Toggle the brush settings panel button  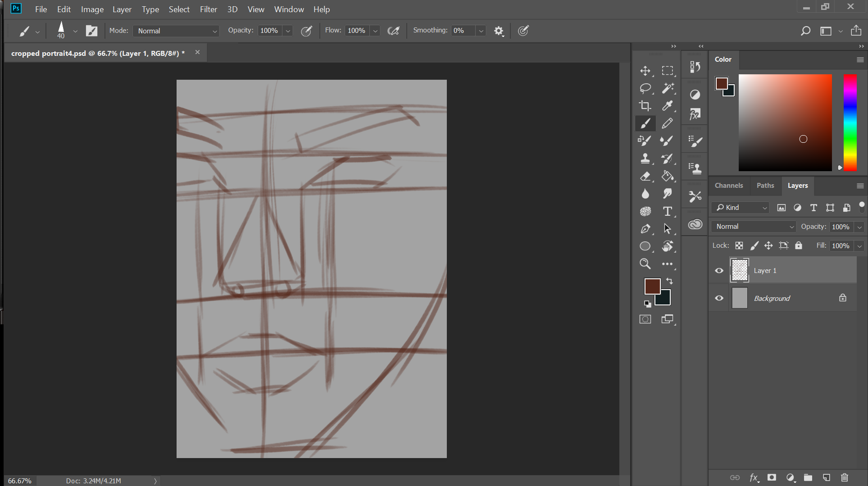pyautogui.click(x=91, y=31)
